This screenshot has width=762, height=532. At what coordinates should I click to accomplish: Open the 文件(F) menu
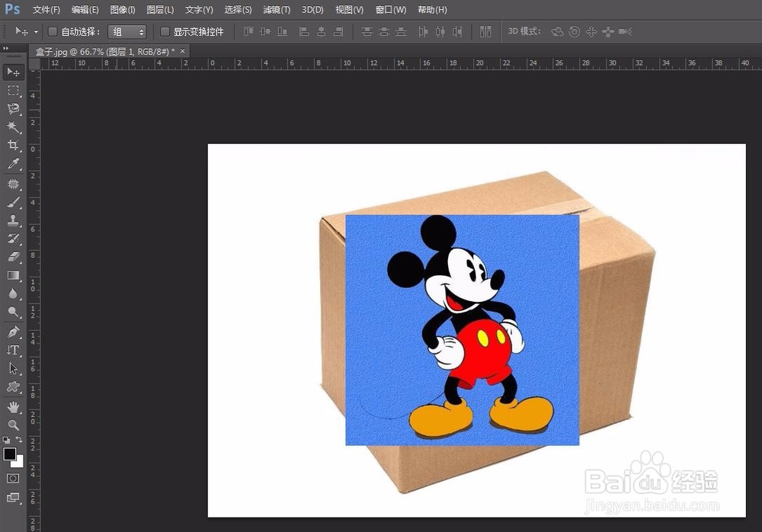click(x=46, y=10)
